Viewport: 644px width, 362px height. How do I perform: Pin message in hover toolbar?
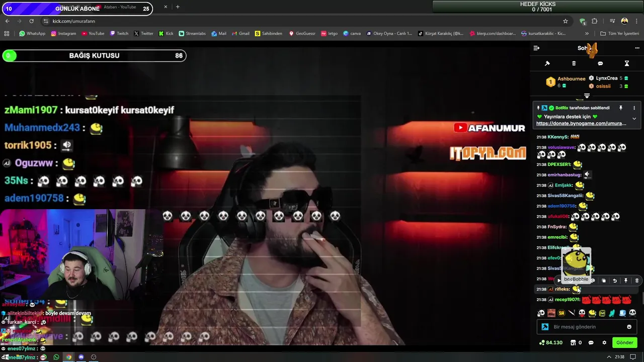(x=626, y=281)
